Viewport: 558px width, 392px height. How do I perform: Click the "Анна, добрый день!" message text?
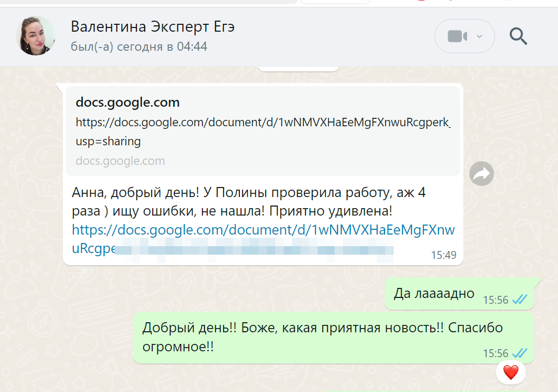(248, 193)
